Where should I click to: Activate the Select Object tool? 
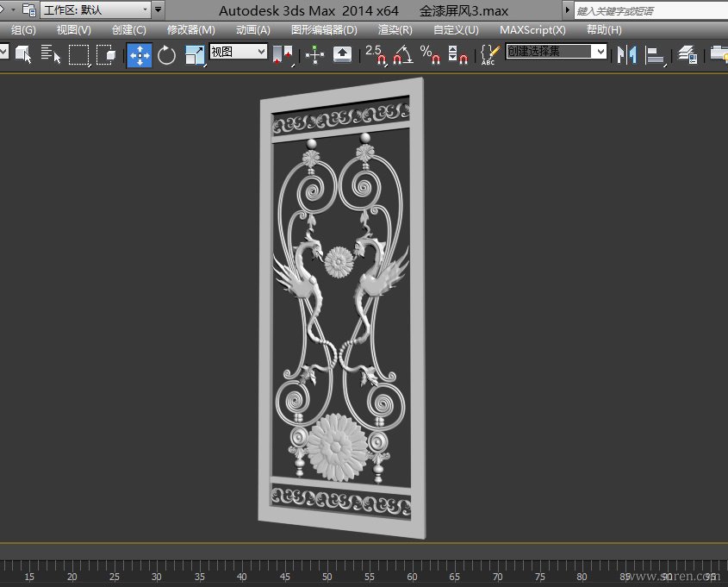[x=23, y=54]
